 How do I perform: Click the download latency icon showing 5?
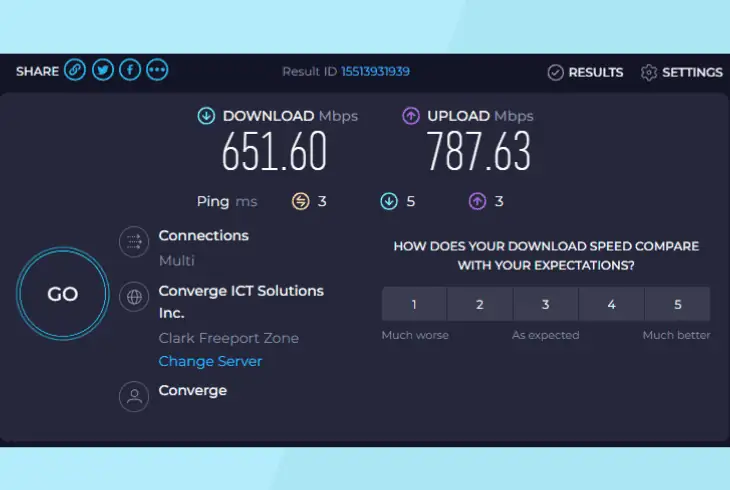coord(389,201)
